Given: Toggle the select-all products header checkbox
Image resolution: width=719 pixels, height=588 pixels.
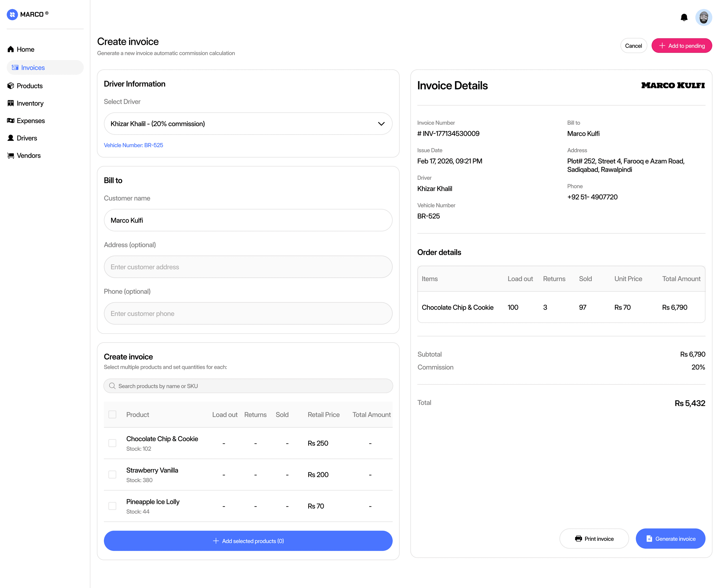Looking at the screenshot, I should 112,415.
